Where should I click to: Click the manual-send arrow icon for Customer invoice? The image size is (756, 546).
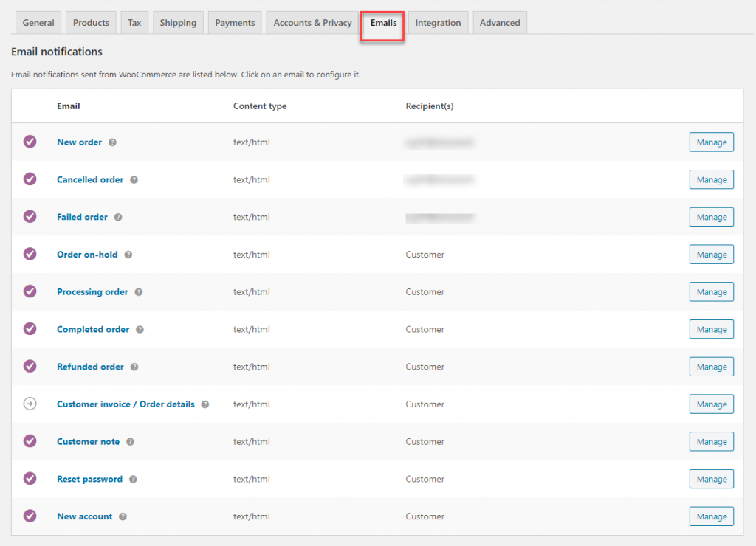tap(30, 404)
